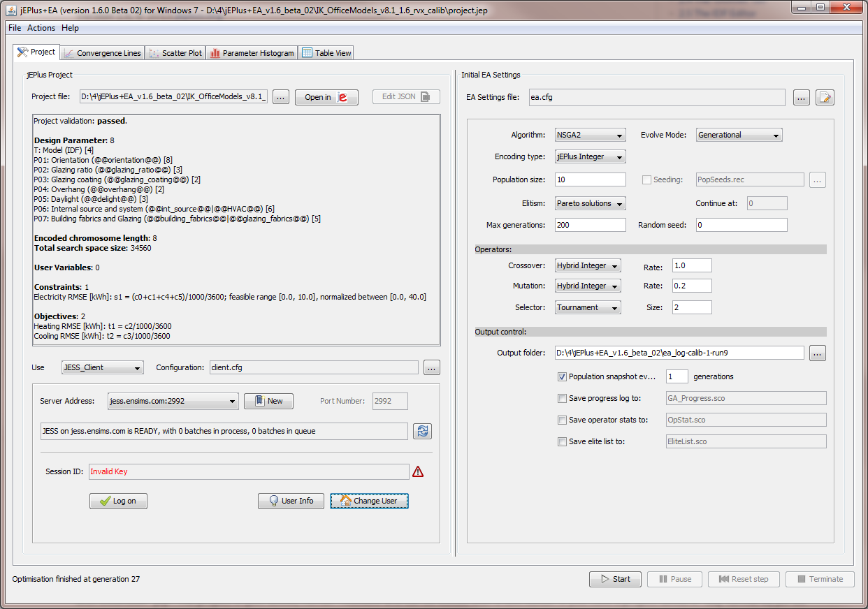The width and height of the screenshot is (868, 609).
Task: Open the Table View tab
Action: point(326,53)
